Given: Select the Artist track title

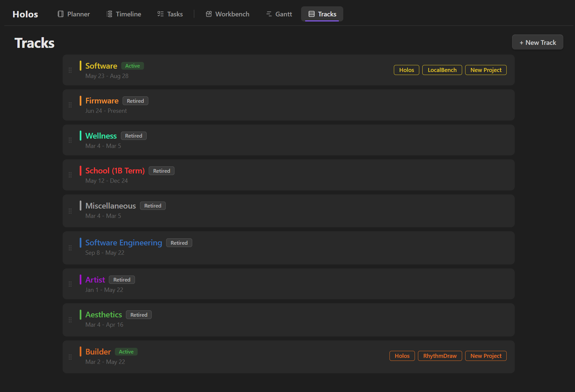Looking at the screenshot, I should 95,280.
